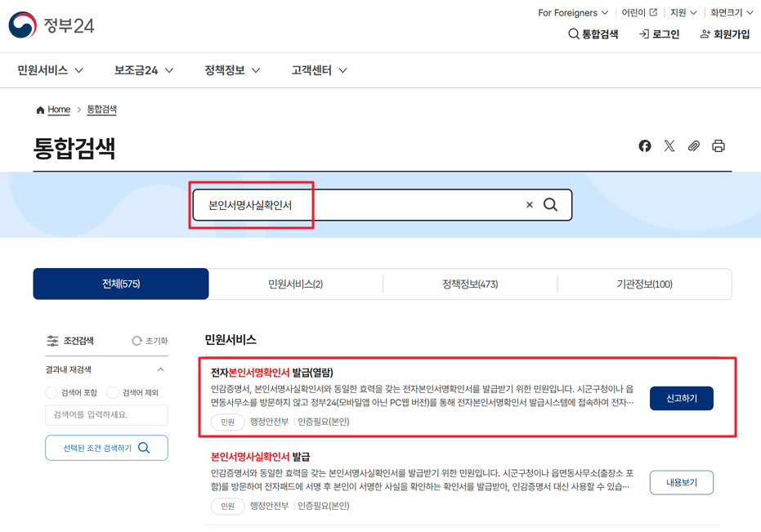Switch to the 민원서비스(2) results tab
This screenshot has height=532, width=761.
(x=295, y=284)
